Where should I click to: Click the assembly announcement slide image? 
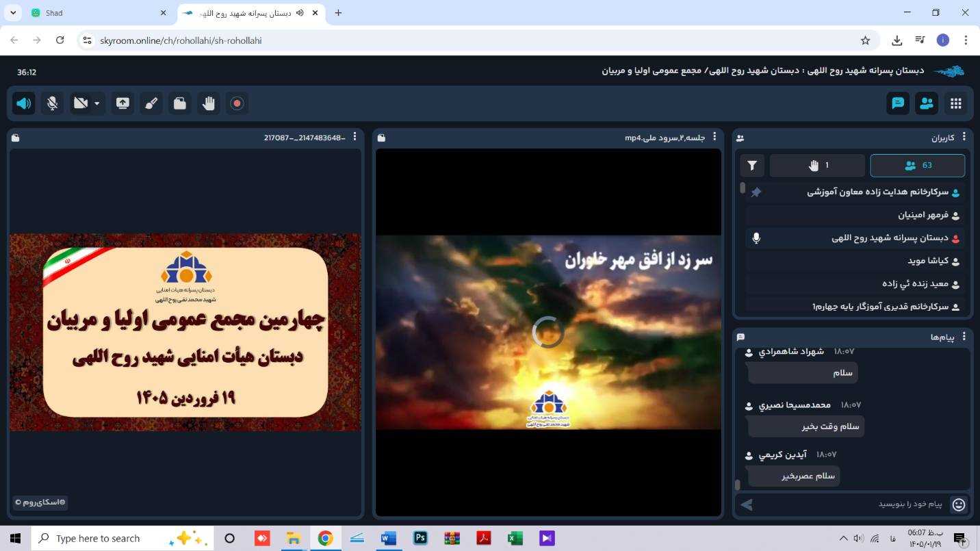coord(185,332)
